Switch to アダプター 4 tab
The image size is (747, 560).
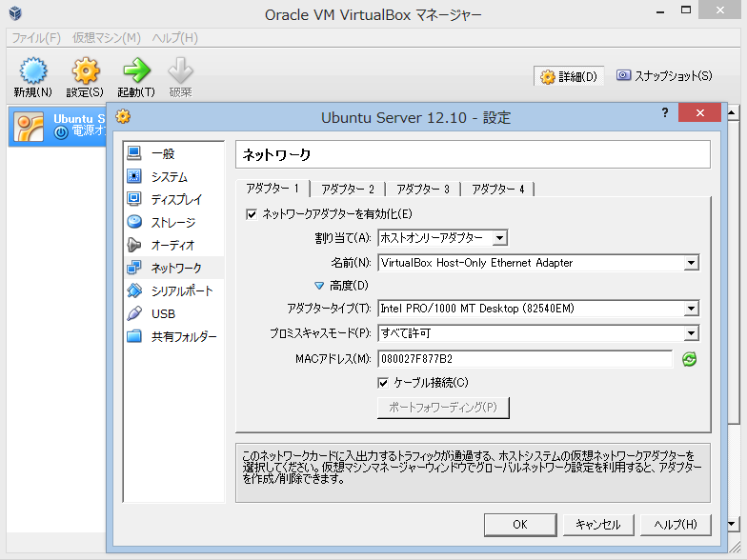tap(497, 189)
